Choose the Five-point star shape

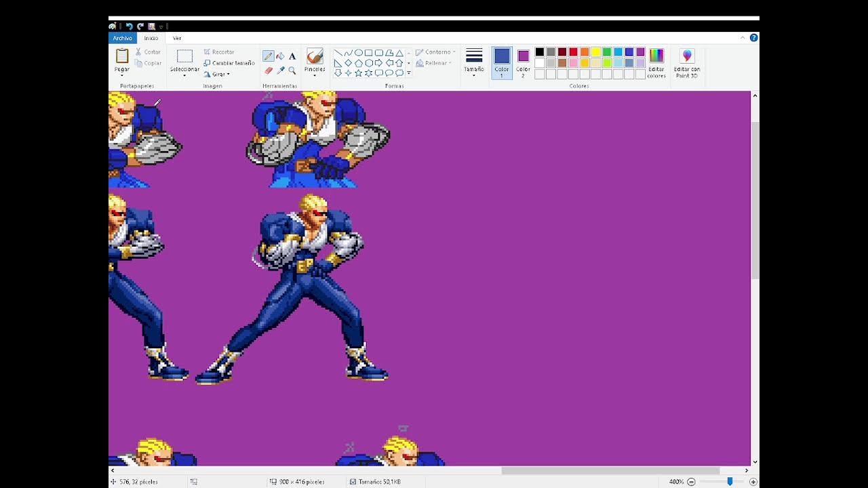coord(358,73)
